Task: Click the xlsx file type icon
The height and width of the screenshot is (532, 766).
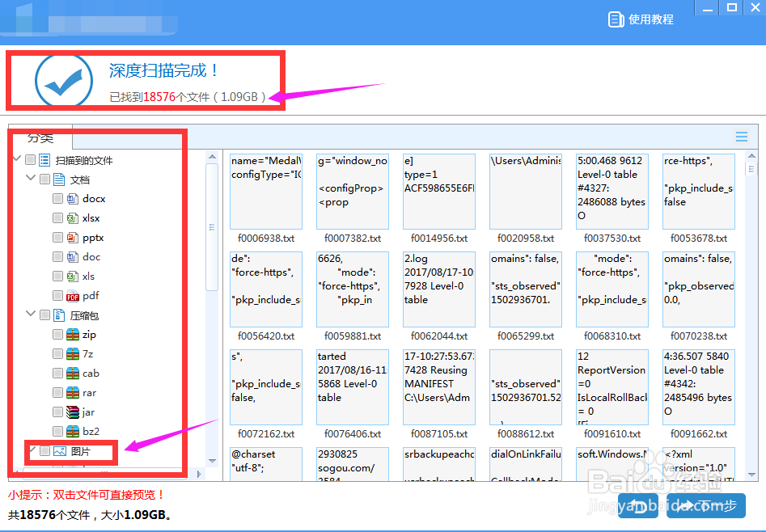Action: [x=72, y=218]
